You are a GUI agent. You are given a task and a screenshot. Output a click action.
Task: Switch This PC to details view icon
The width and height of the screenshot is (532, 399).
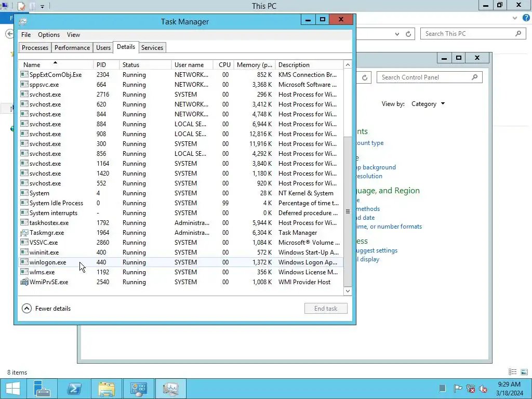click(x=512, y=372)
